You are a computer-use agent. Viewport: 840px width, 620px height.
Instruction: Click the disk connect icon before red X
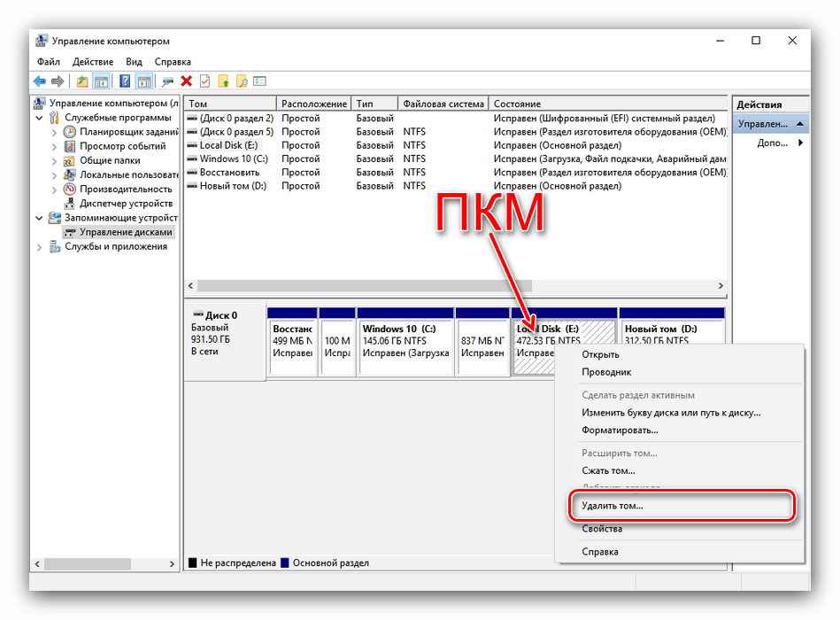[167, 81]
